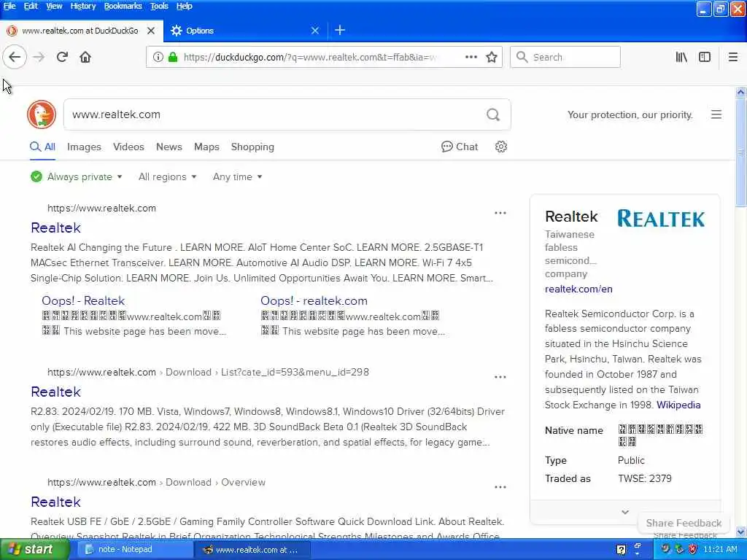The image size is (747, 560).
Task: Bookmark this page with the star icon
Action: (492, 57)
